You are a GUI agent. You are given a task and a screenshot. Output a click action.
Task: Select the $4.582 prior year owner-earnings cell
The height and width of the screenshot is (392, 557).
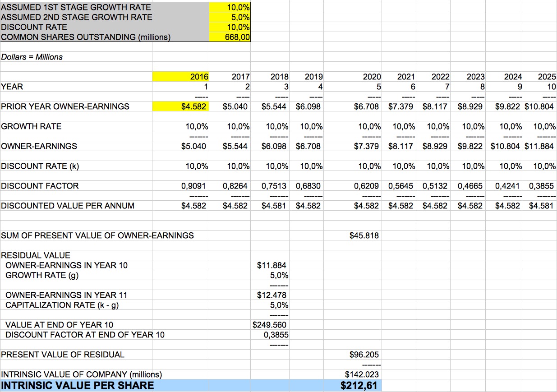pyautogui.click(x=180, y=106)
